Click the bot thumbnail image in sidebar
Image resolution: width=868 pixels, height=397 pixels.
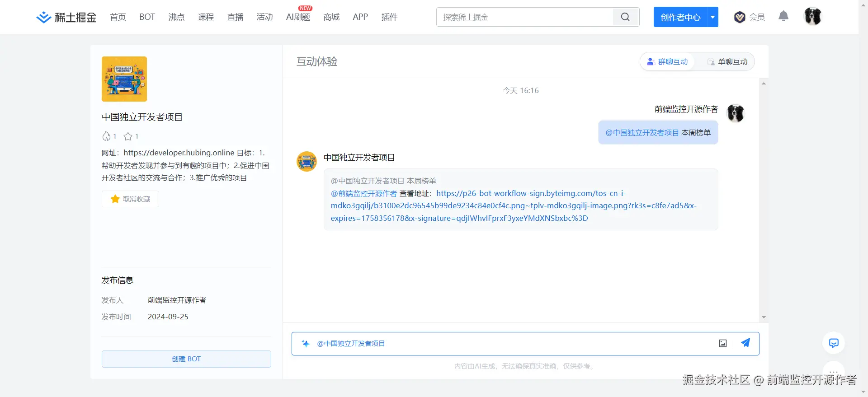pyautogui.click(x=124, y=79)
